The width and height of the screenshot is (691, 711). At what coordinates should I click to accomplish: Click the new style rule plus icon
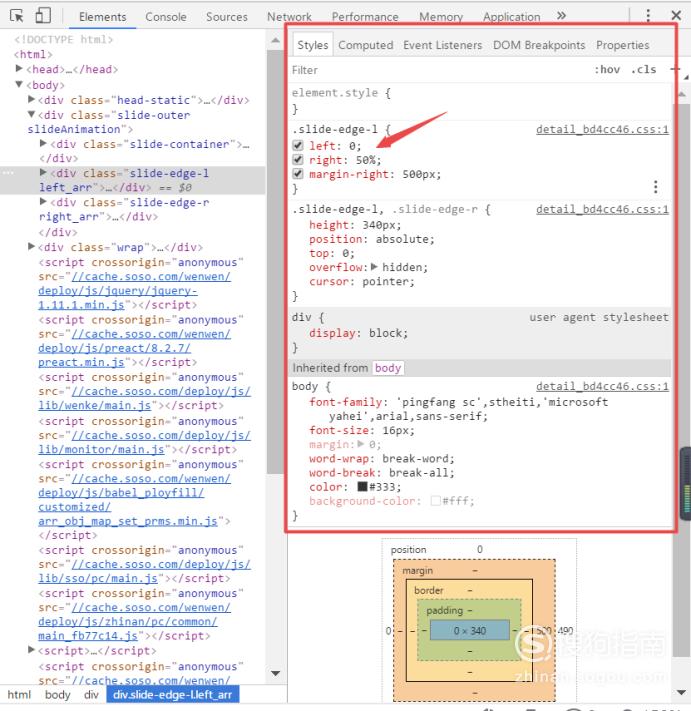[x=675, y=69]
